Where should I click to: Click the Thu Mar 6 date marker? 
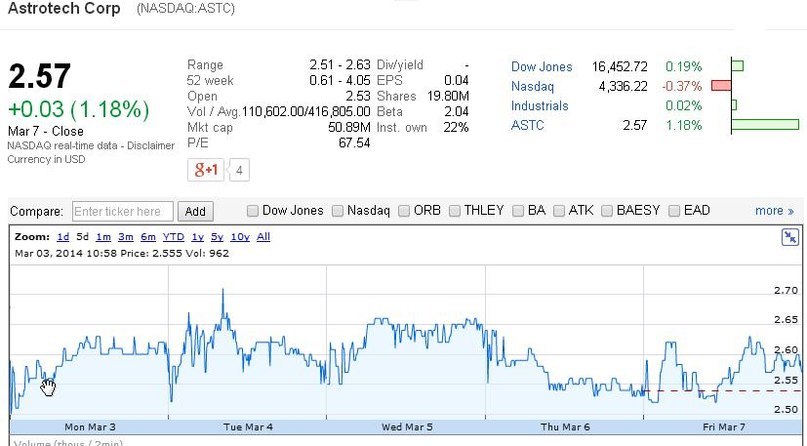[x=565, y=427]
